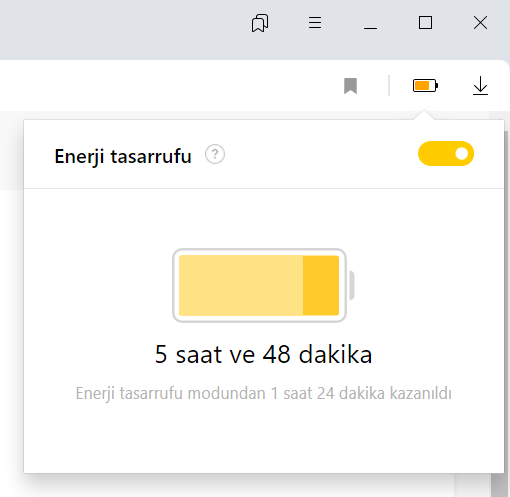The image size is (510, 497).
Task: Click the battery icon in the toolbar
Action: coord(425,86)
